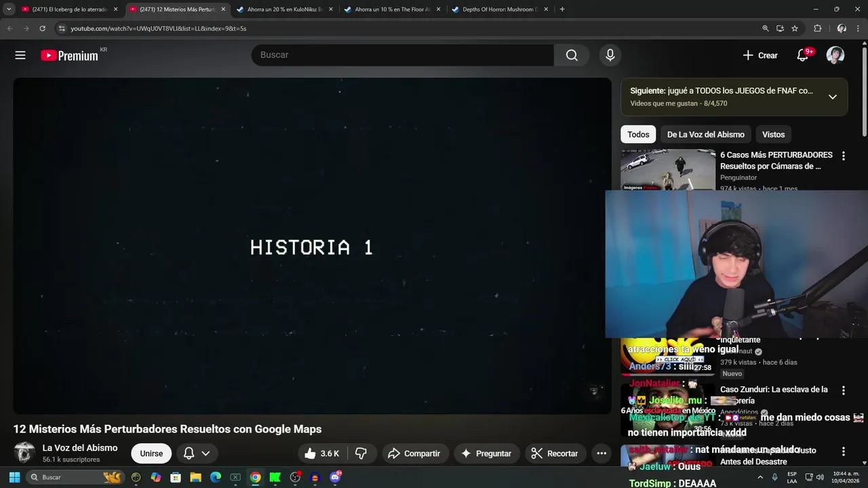Open options for 6 Casos Más PERTURBADORES

coord(843,156)
